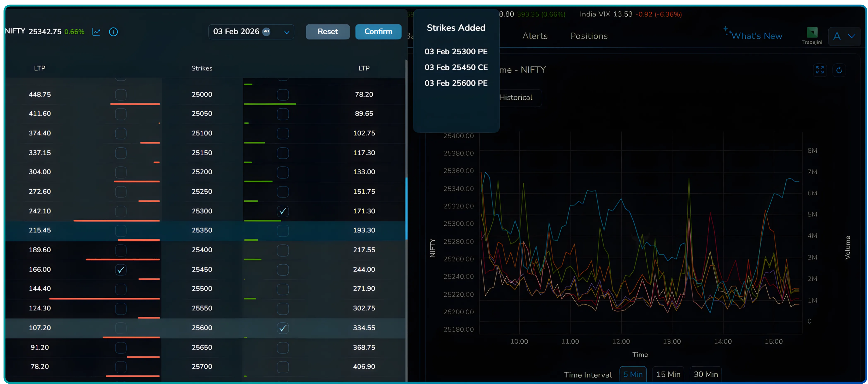This screenshot has width=868, height=384.
Task: Select the 15 Min time interval
Action: tap(668, 374)
